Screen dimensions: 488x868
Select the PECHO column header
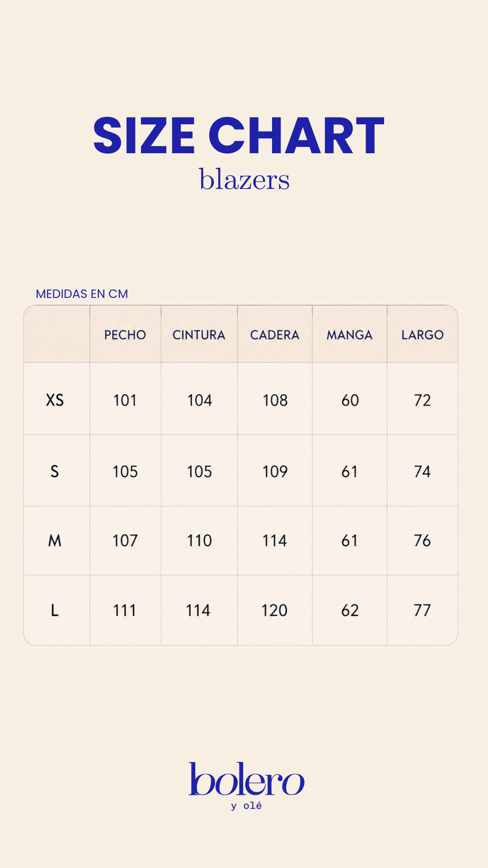(125, 335)
